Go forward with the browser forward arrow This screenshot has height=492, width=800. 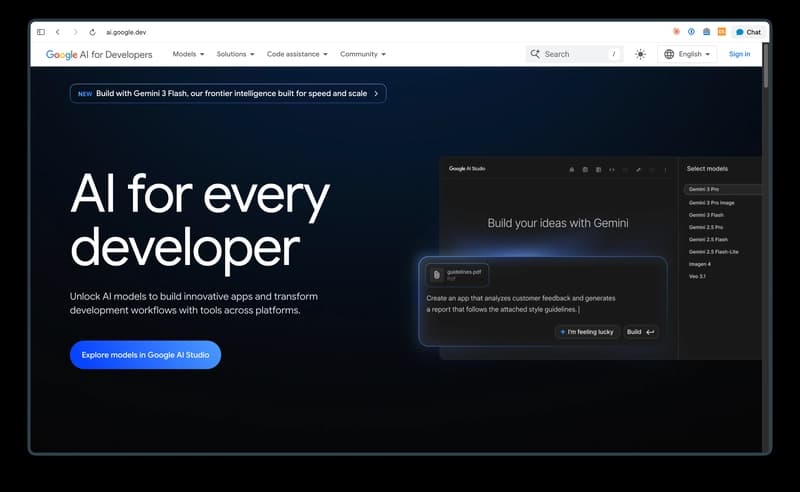[x=76, y=32]
